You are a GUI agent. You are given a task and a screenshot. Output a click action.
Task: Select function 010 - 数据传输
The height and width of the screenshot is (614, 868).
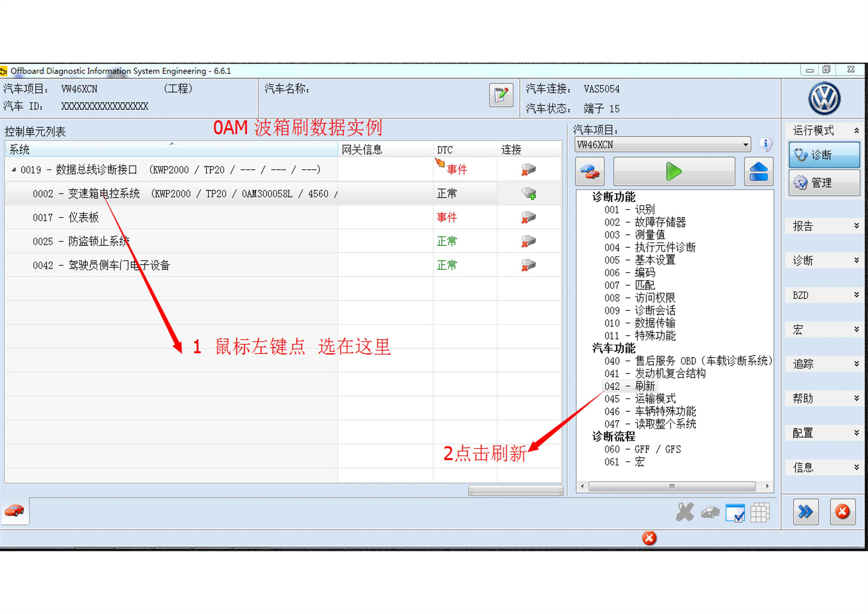[x=639, y=323]
